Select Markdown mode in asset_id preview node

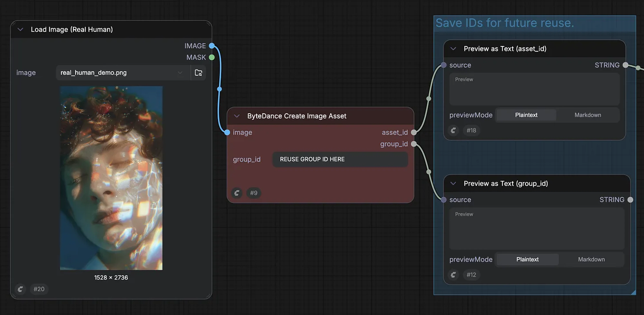[587, 115]
